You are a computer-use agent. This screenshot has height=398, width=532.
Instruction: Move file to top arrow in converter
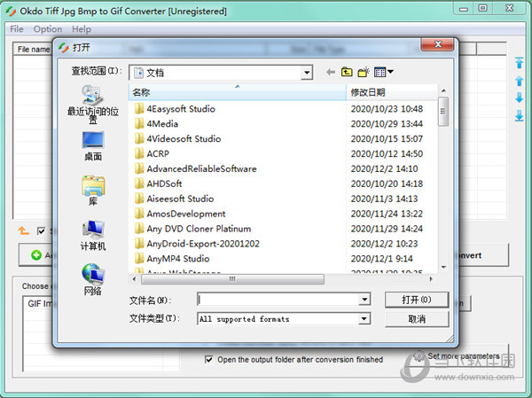point(519,63)
